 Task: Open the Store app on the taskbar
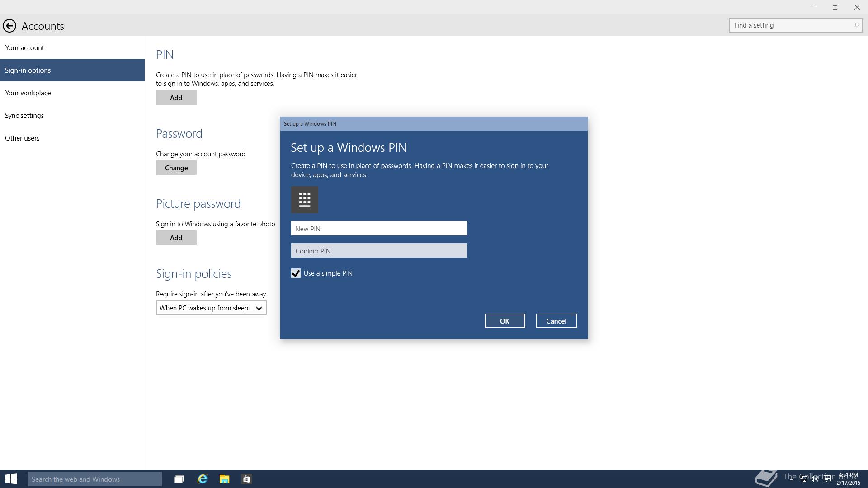click(x=246, y=479)
